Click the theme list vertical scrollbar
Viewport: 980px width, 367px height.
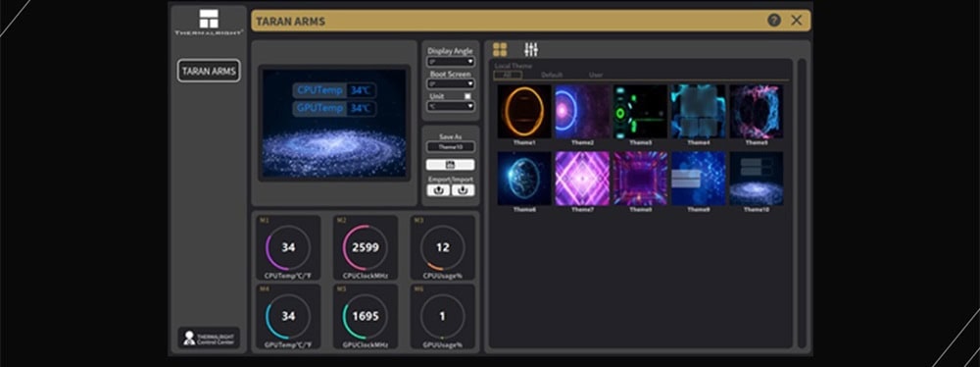coord(802,203)
